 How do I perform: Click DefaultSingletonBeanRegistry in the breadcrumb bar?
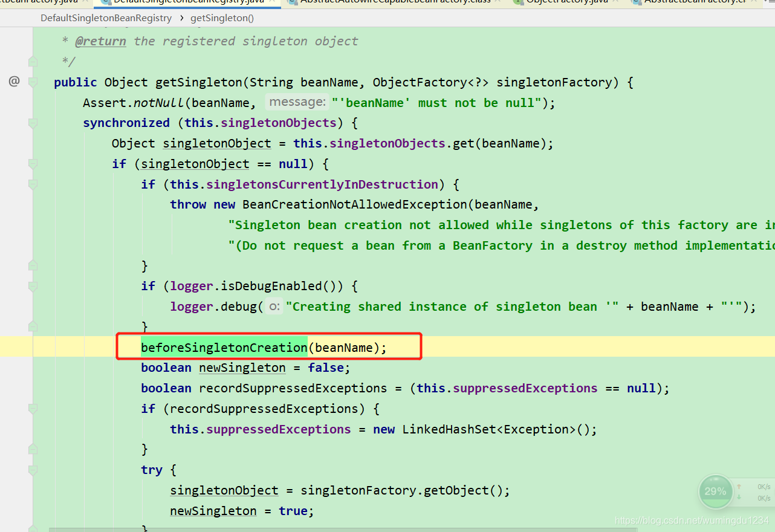[106, 18]
